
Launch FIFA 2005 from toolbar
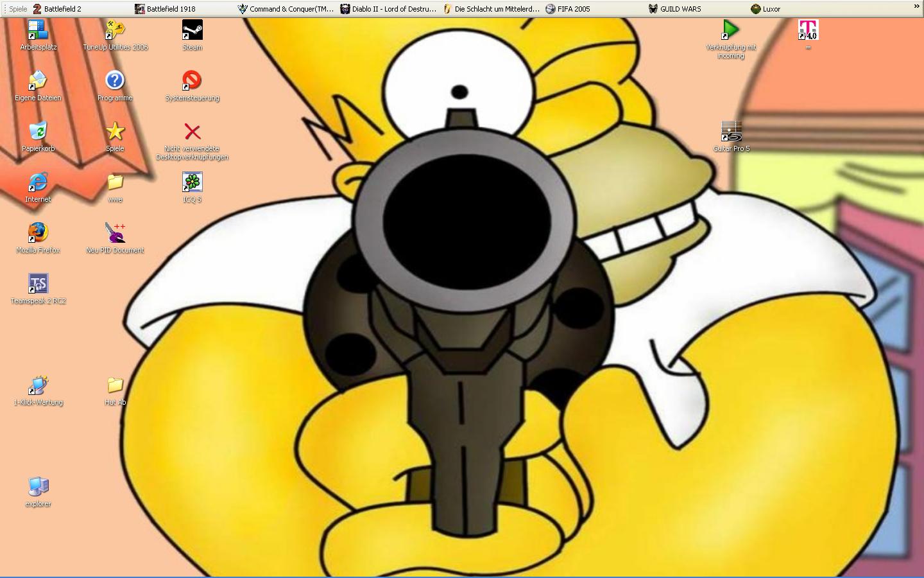coord(568,9)
